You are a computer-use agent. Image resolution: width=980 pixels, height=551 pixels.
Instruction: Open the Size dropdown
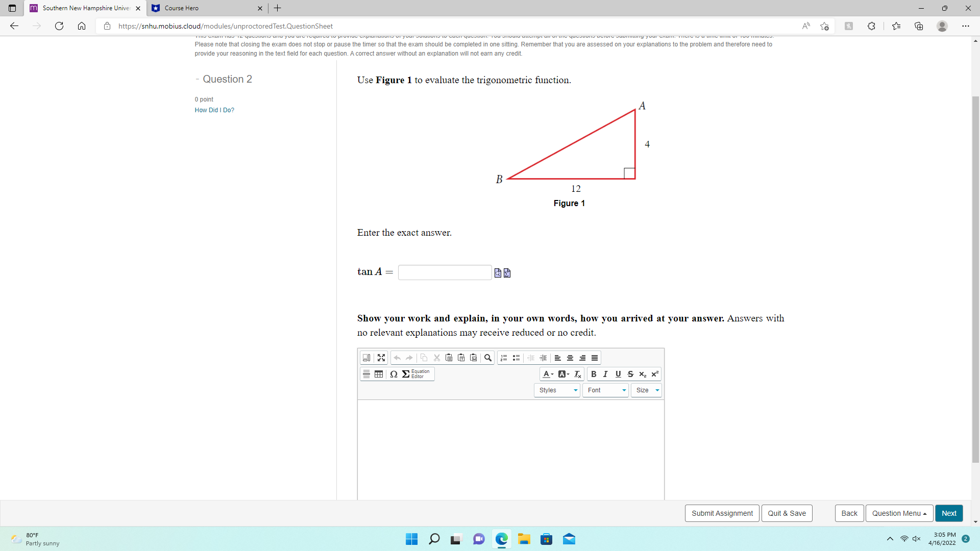[646, 390]
